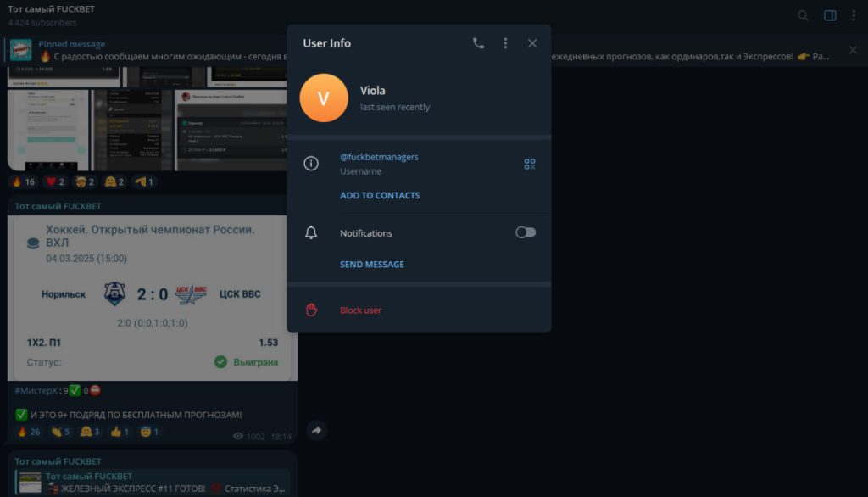868x497 pixels.
Task: Block user via the red link
Action: tap(360, 310)
